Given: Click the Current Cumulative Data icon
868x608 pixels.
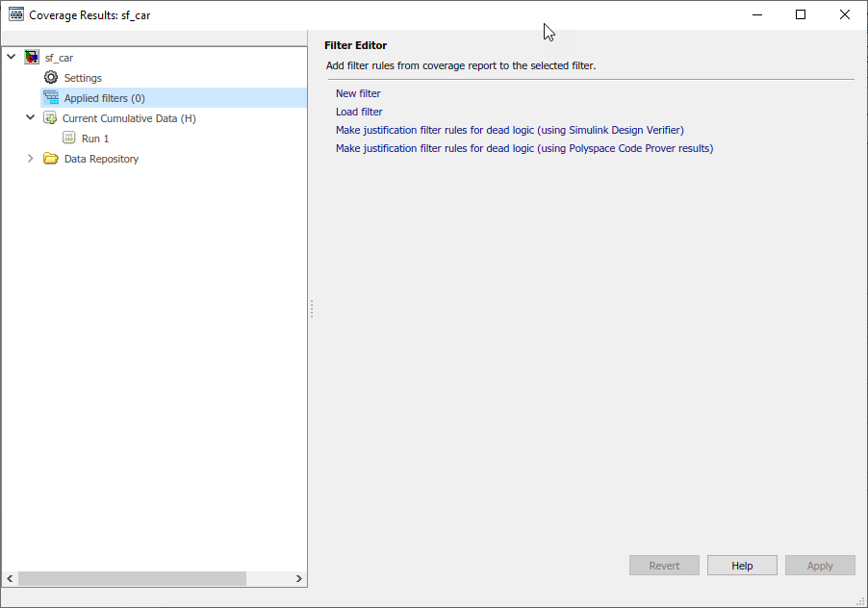Looking at the screenshot, I should click(51, 116).
